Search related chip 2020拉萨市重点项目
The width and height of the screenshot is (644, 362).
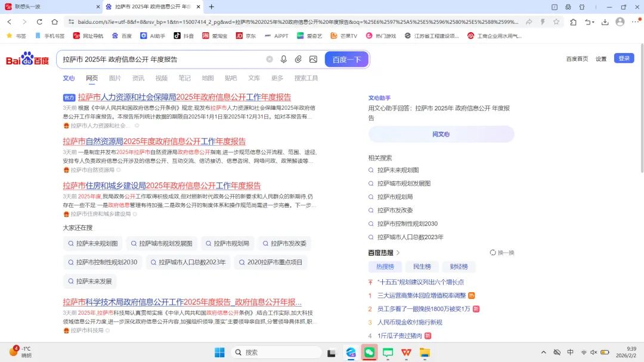271,262
